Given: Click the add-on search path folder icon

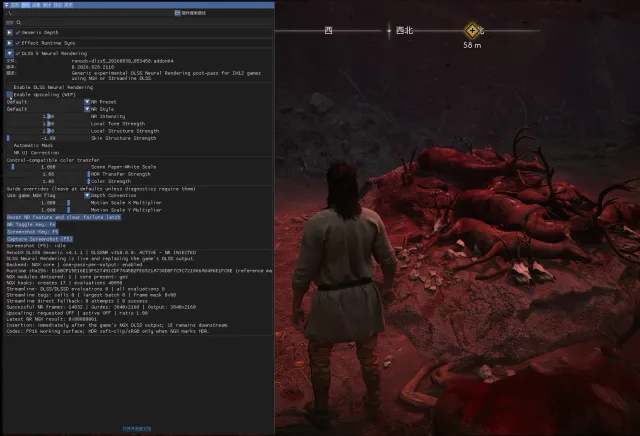Looking at the screenshot, I should coord(178,13).
